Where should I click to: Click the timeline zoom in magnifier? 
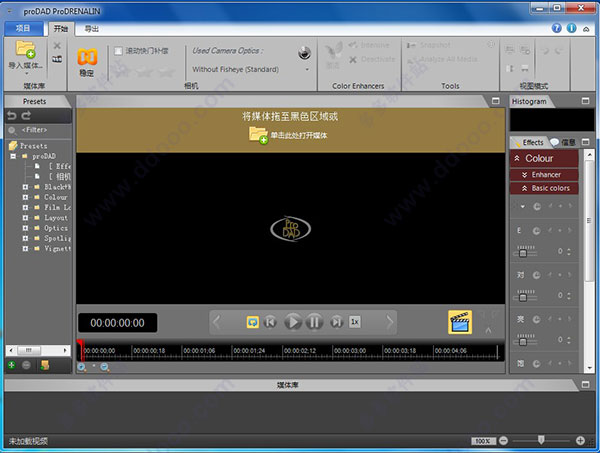(82, 368)
